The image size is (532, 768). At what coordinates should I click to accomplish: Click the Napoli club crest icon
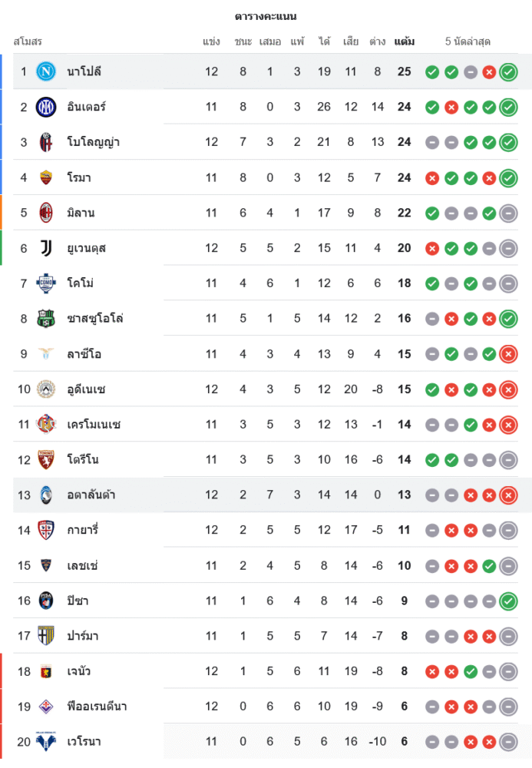point(46,71)
